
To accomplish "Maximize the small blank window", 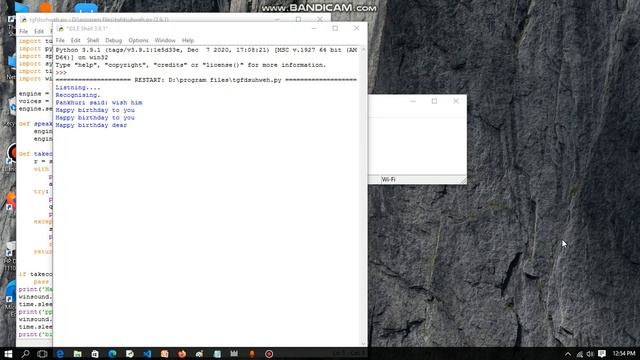I will coord(434,101).
